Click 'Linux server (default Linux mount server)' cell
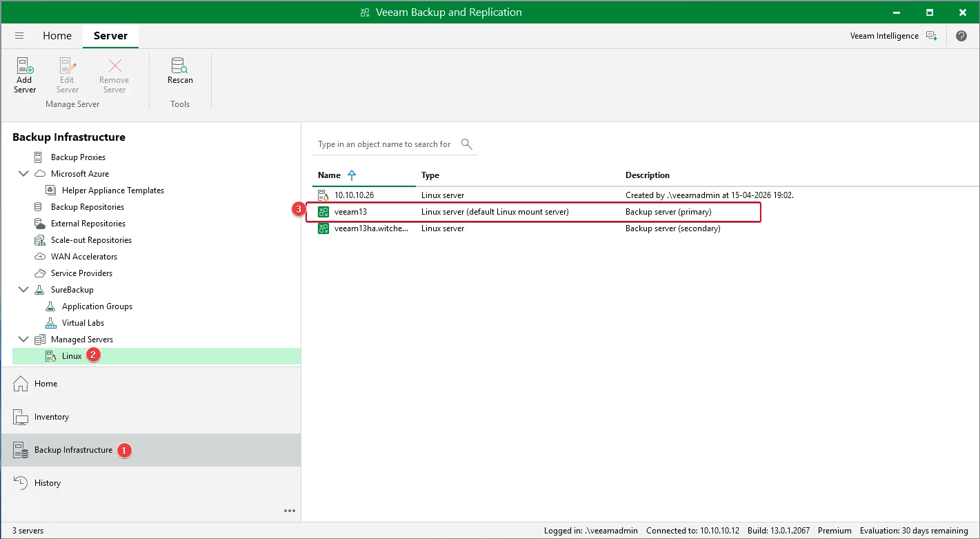The image size is (980, 539). [495, 212]
